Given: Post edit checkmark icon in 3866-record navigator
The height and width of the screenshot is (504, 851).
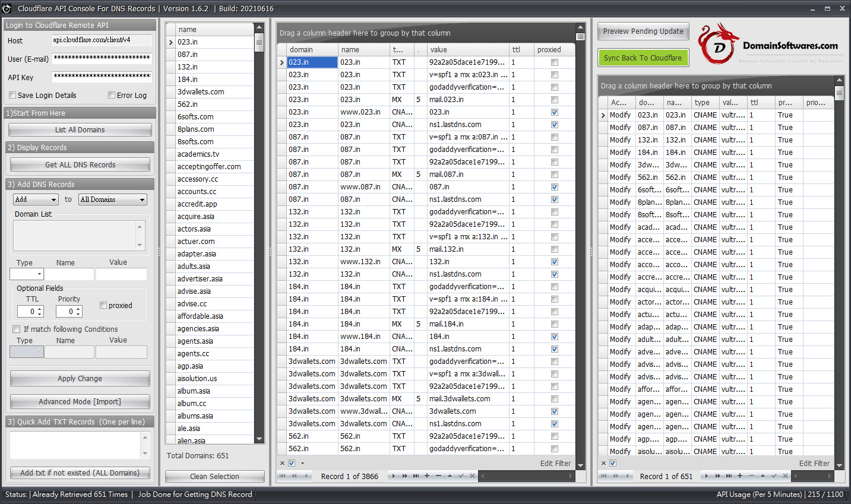Looking at the screenshot, I should click(461, 476).
